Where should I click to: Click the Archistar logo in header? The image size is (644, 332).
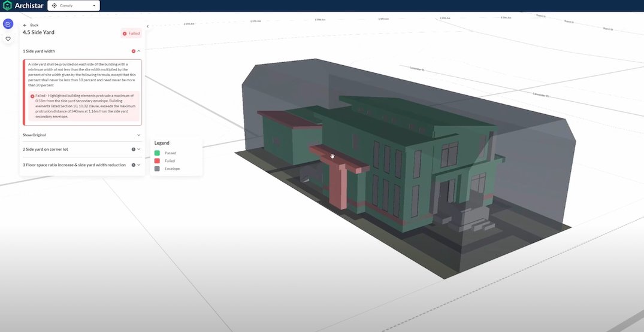pos(23,5)
